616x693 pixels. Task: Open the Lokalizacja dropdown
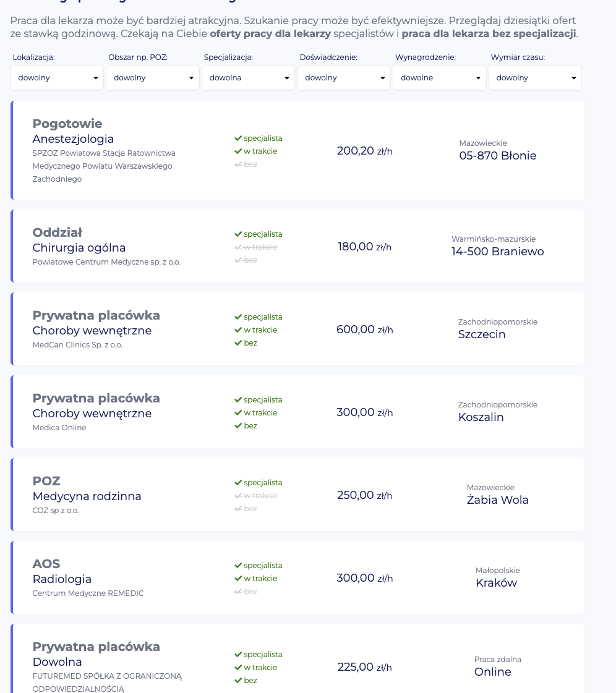(x=57, y=78)
